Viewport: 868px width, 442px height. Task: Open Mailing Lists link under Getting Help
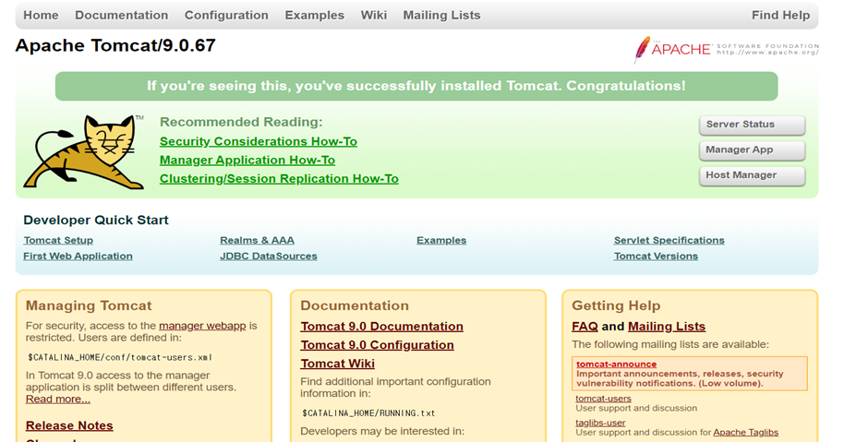(x=667, y=327)
